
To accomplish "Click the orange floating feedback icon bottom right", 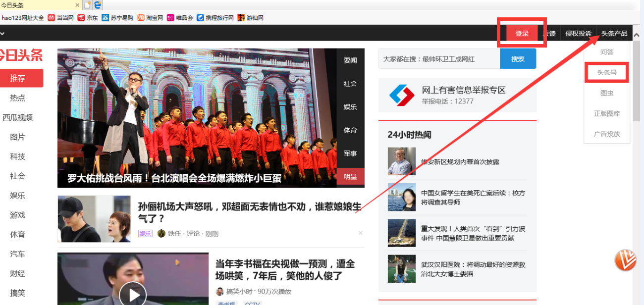I will [x=626, y=261].
